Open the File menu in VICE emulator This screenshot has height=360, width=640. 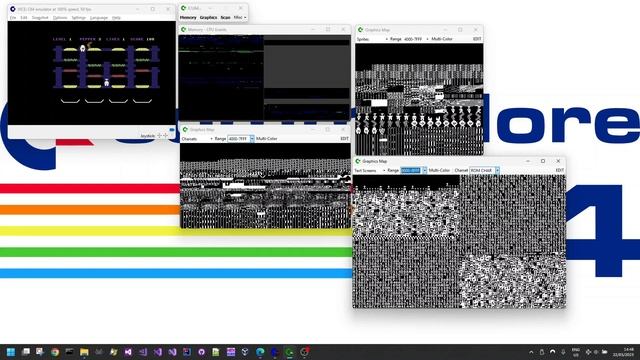13,18
